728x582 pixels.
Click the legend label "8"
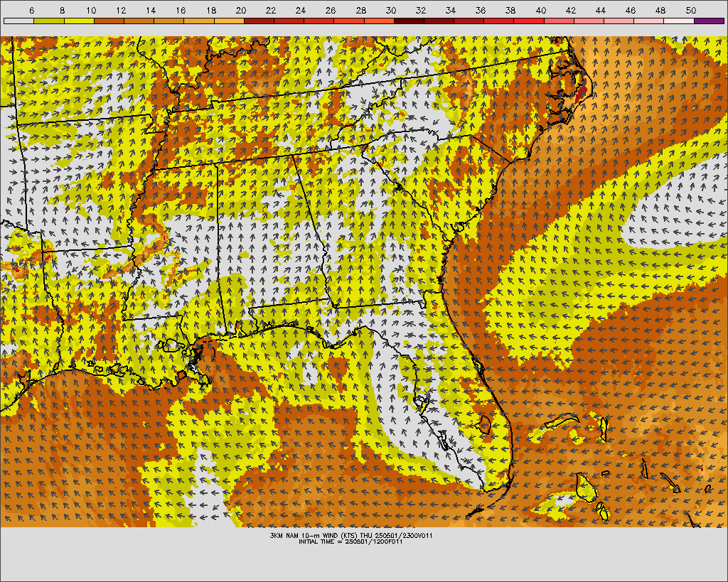(63, 10)
